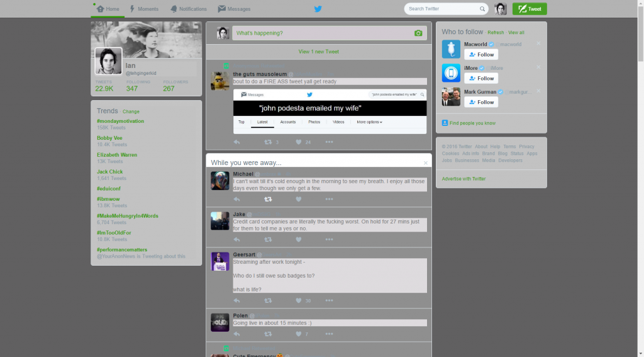Follow Mark Gurman
The width and height of the screenshot is (644, 357).
tap(481, 102)
